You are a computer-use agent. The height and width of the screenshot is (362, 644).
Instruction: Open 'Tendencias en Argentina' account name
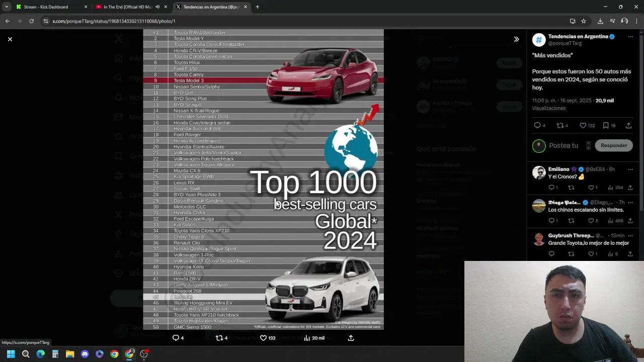click(578, 37)
